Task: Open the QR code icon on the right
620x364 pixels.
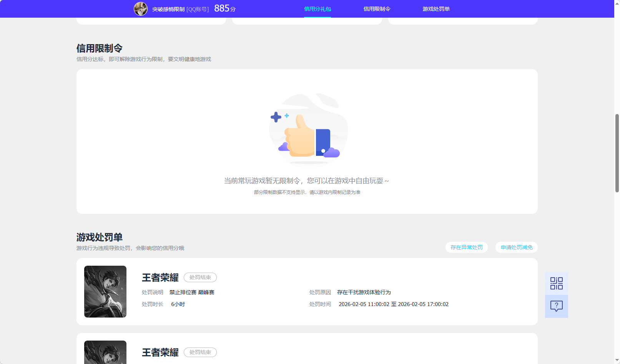Action: pos(556,283)
